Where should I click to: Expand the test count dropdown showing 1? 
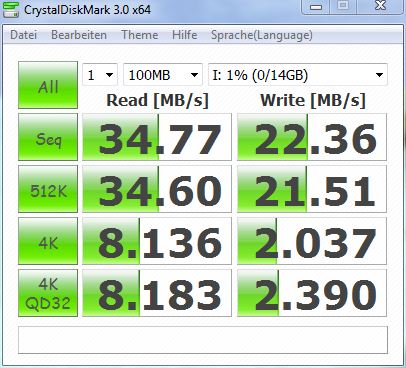click(x=100, y=75)
